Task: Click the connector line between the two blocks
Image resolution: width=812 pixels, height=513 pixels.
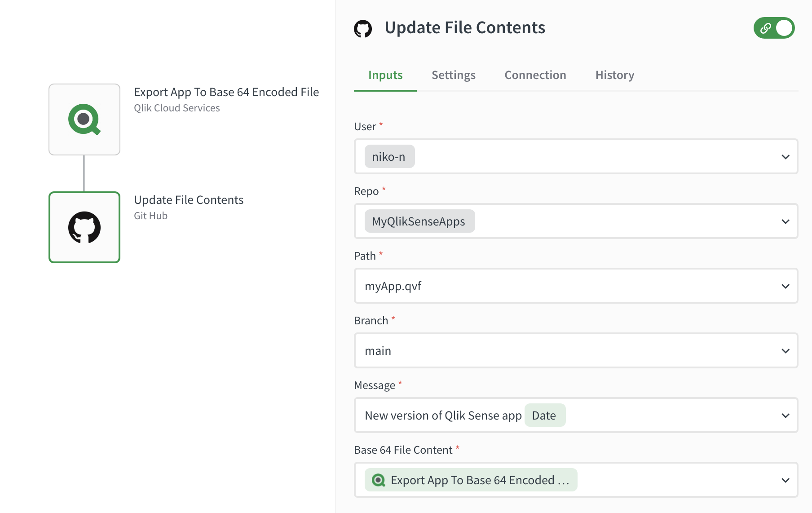Action: pos(84,173)
